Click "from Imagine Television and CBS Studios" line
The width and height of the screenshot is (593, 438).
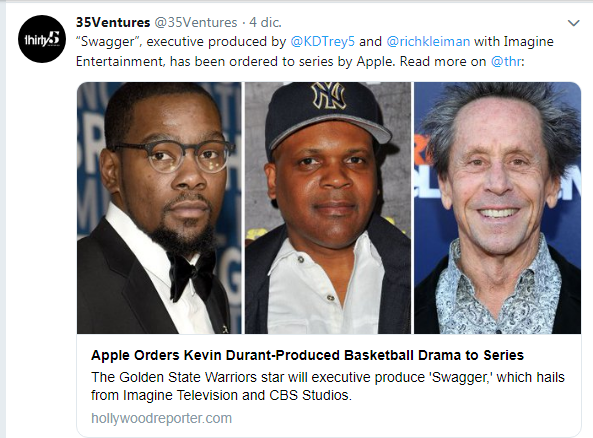point(221,395)
